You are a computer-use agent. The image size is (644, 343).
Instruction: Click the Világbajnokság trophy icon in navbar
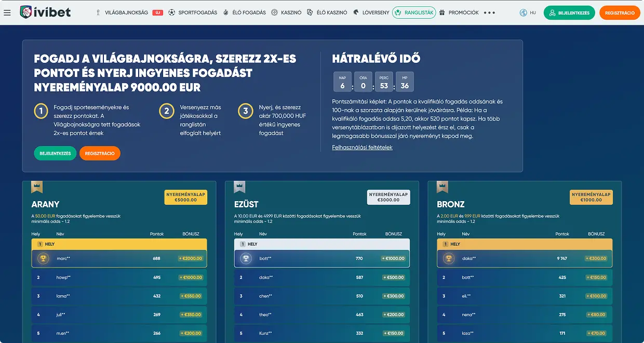point(98,12)
